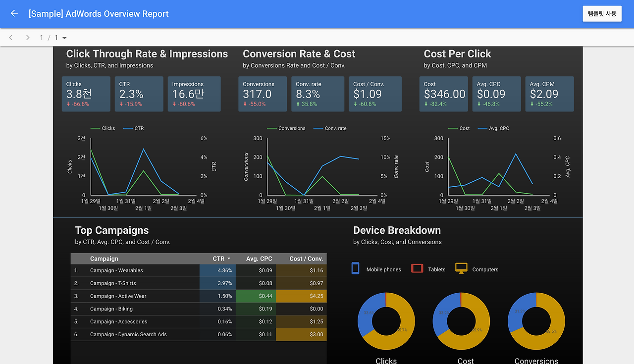Click the back arrow in the header
The width and height of the screenshot is (634, 364).
14,14
